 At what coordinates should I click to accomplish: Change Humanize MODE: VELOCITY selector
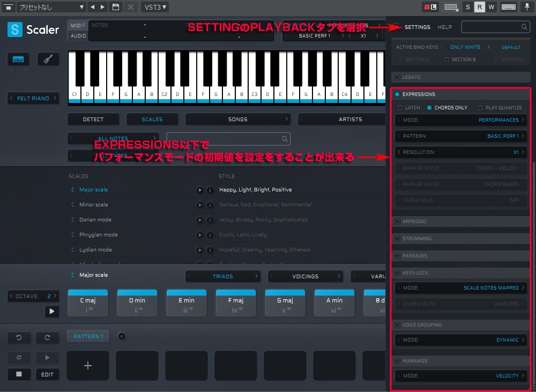pyautogui.click(x=460, y=376)
